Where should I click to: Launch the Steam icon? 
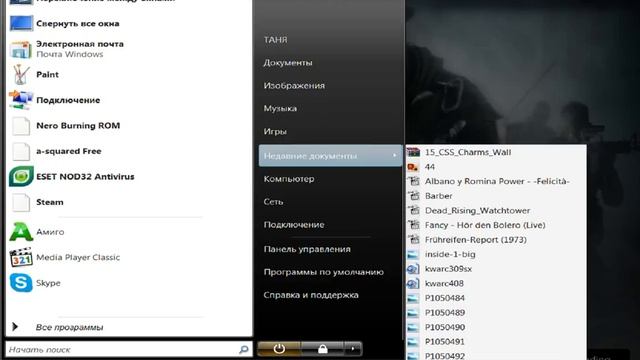point(20,202)
